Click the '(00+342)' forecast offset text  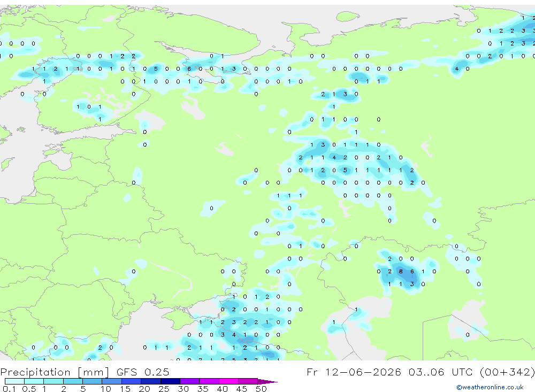click(507, 372)
